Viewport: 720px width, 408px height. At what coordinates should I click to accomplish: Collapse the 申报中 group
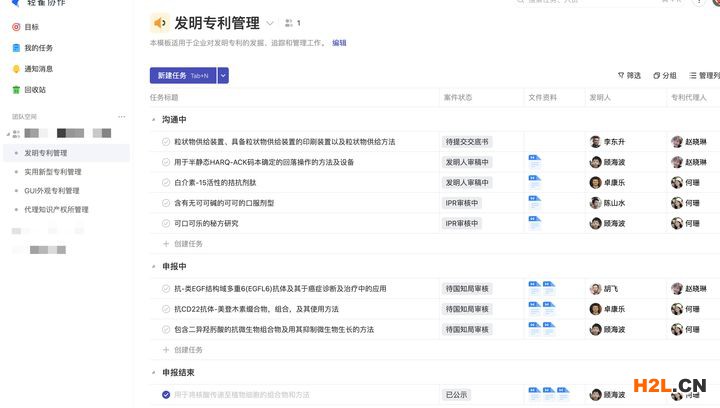tap(154, 267)
